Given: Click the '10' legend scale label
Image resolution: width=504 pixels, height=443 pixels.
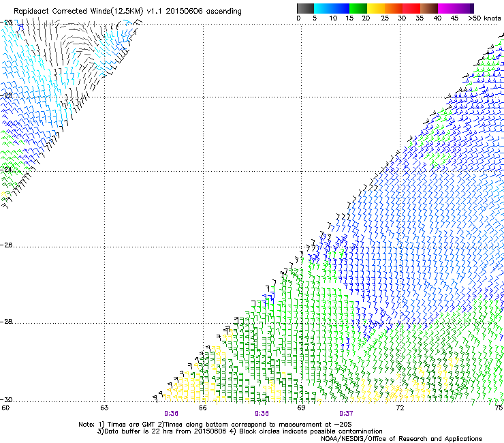Looking at the screenshot, I should [333, 18].
